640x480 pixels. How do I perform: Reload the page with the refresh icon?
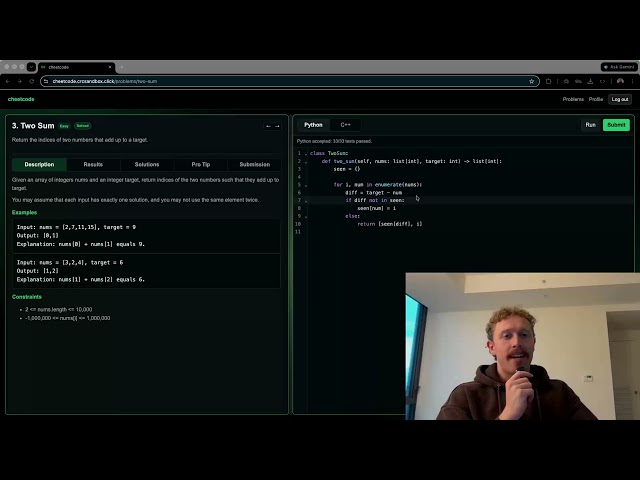[31, 81]
